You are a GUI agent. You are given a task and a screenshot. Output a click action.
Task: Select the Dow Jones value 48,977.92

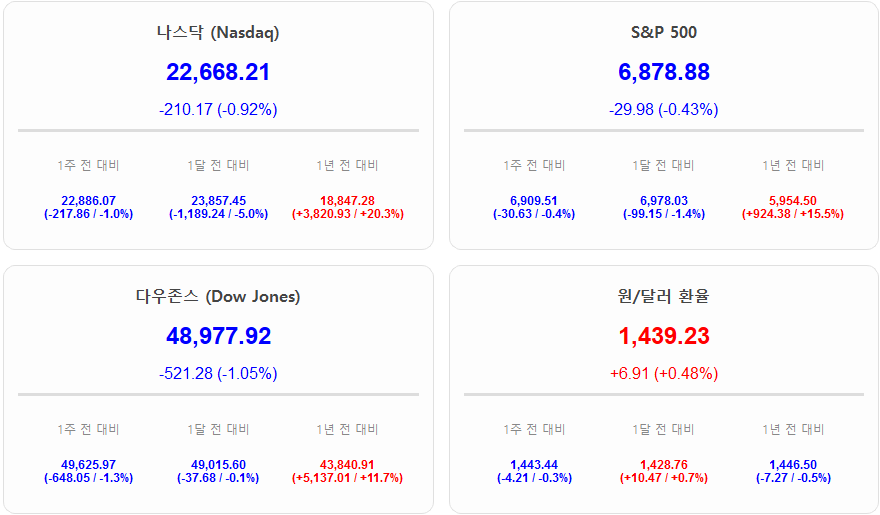(x=218, y=336)
